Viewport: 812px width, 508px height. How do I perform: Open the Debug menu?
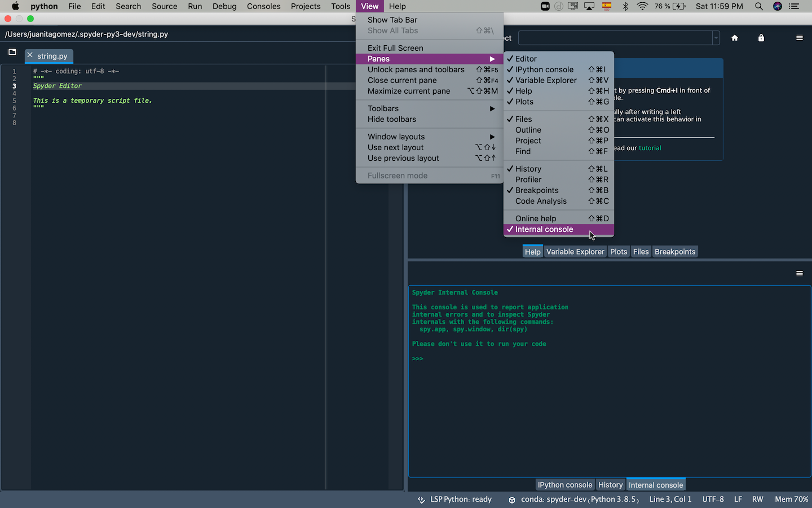coord(224,6)
